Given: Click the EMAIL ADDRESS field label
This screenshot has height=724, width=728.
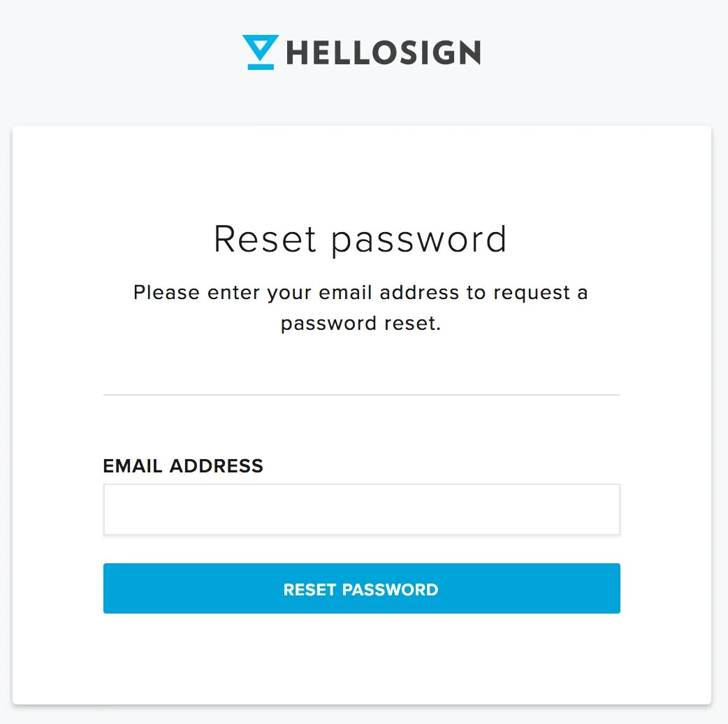Looking at the screenshot, I should point(183,466).
